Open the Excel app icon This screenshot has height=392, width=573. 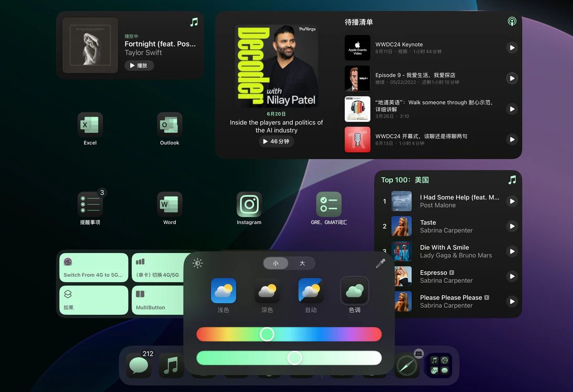coord(90,125)
